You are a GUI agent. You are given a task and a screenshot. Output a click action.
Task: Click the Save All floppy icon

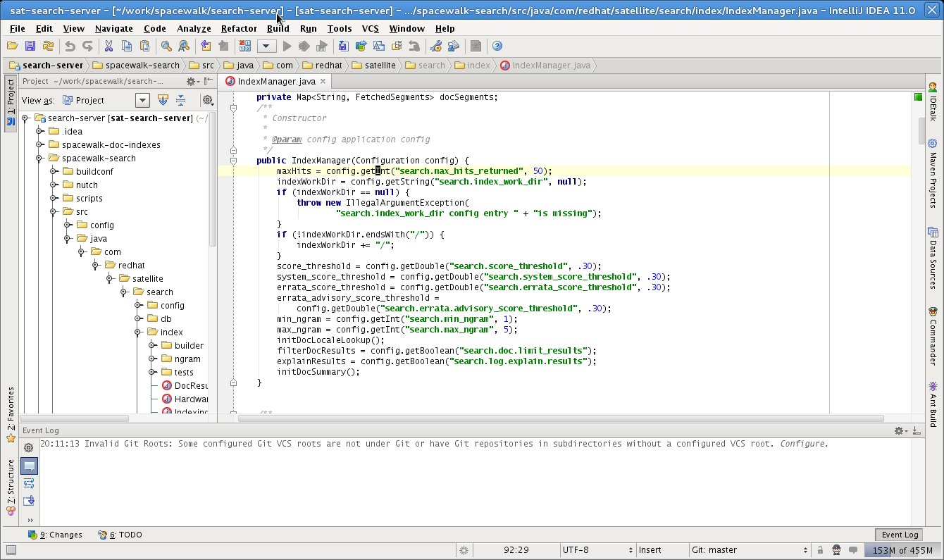click(x=30, y=46)
